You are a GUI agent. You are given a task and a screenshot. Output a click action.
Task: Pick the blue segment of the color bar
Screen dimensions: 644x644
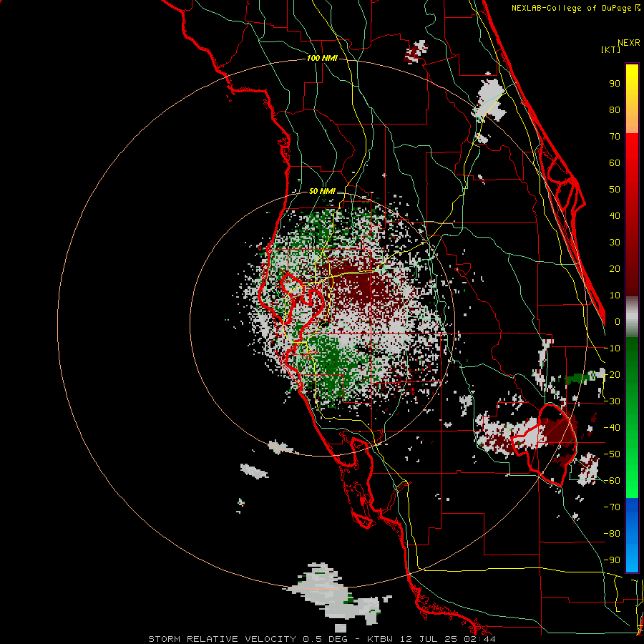pyautogui.click(x=632, y=535)
